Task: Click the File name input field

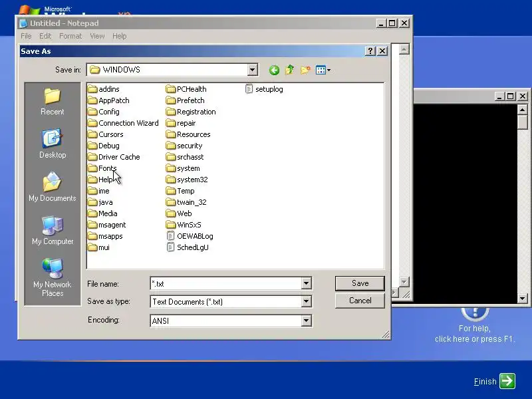Action: point(226,283)
